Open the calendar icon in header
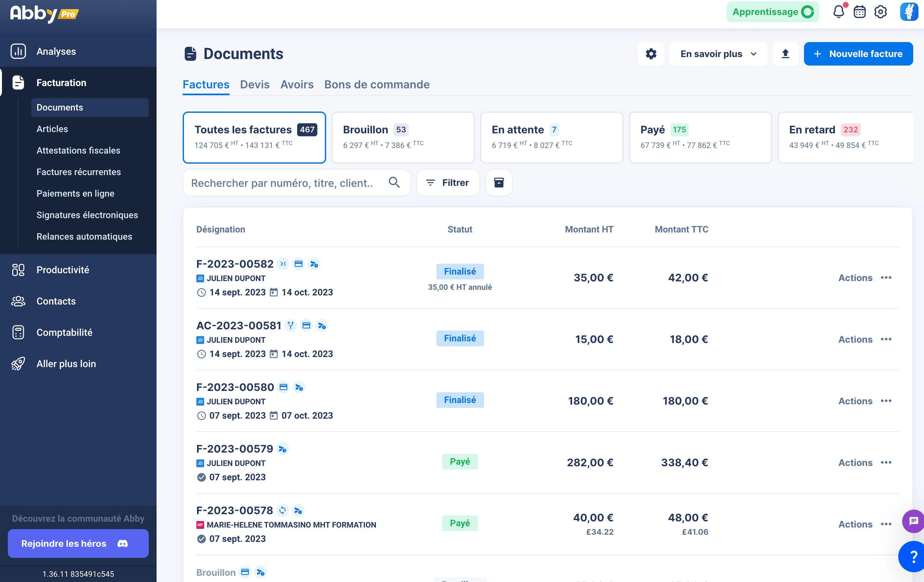The height and width of the screenshot is (582, 924). coord(859,12)
